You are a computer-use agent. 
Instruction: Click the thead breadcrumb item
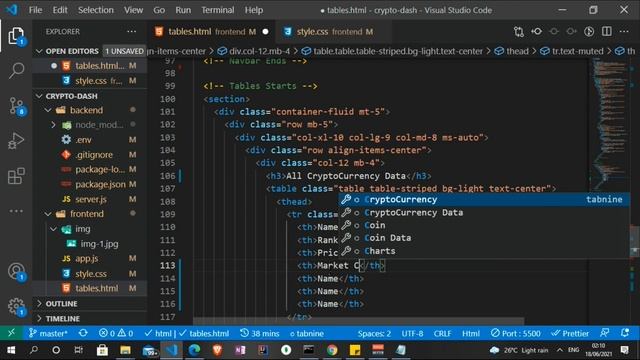click(x=517, y=51)
